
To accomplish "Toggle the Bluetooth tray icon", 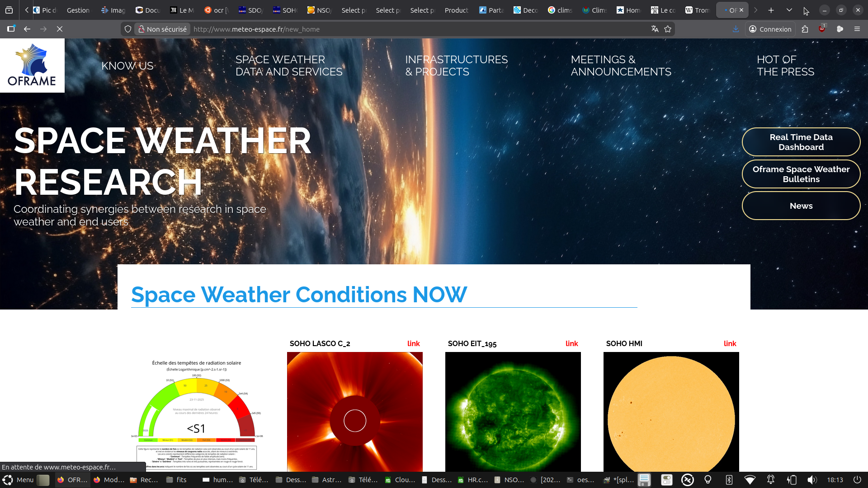I will (x=729, y=480).
